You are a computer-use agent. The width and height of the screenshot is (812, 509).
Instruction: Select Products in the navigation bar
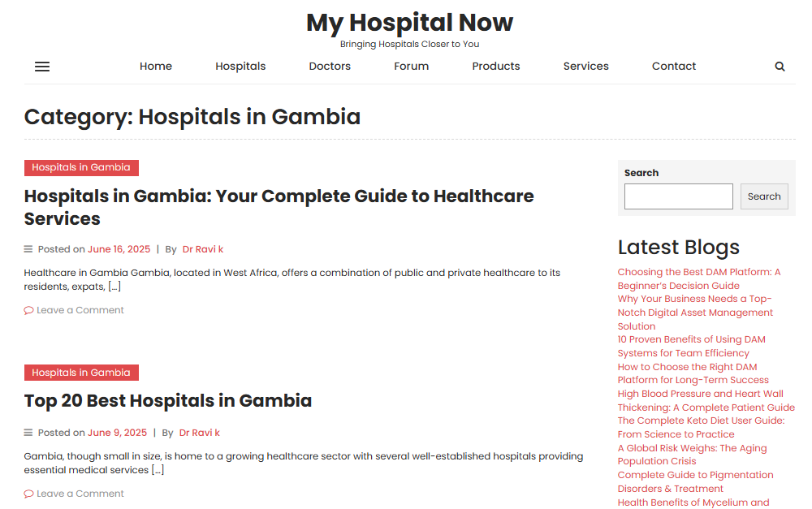tap(495, 67)
